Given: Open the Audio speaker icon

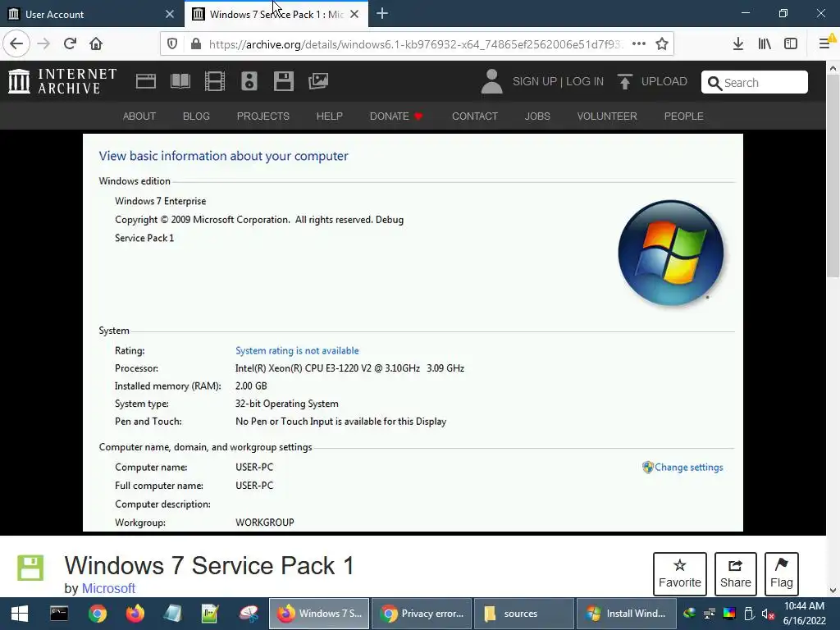Looking at the screenshot, I should [x=249, y=81].
